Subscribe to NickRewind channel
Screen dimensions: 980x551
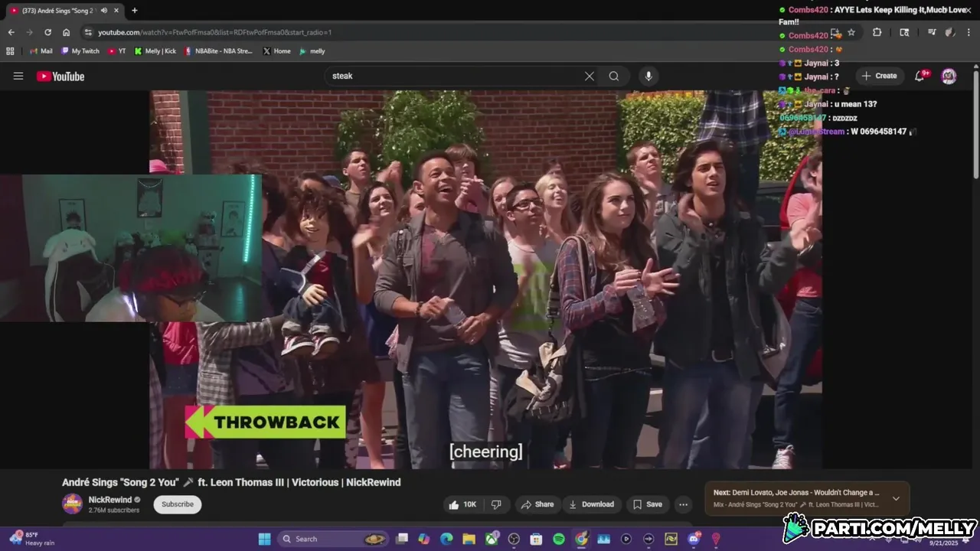coord(178,504)
